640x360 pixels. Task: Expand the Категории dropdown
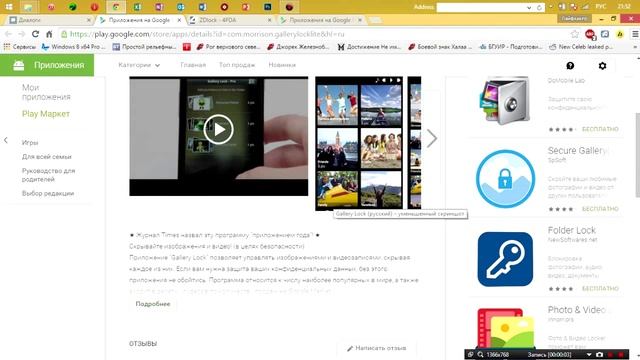click(139, 65)
